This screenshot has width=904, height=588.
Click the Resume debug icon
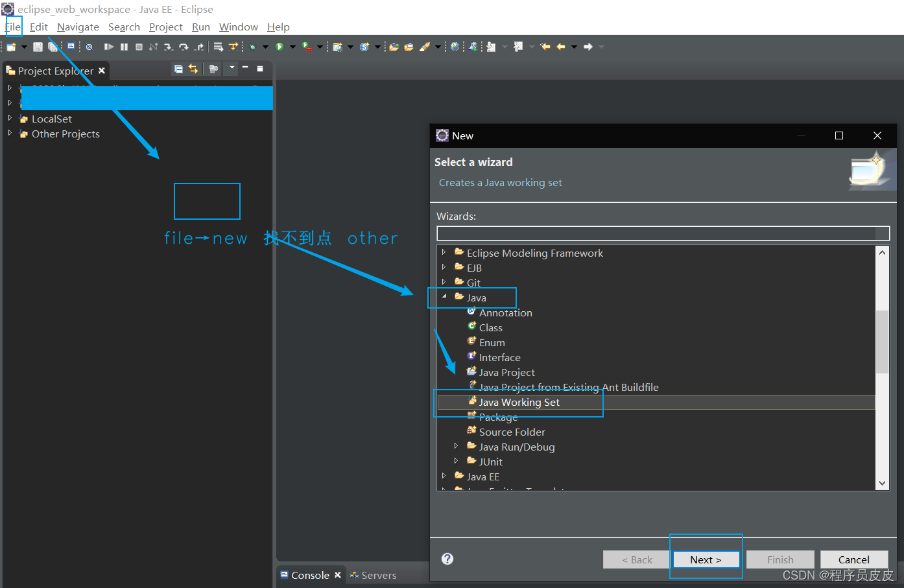[109, 46]
